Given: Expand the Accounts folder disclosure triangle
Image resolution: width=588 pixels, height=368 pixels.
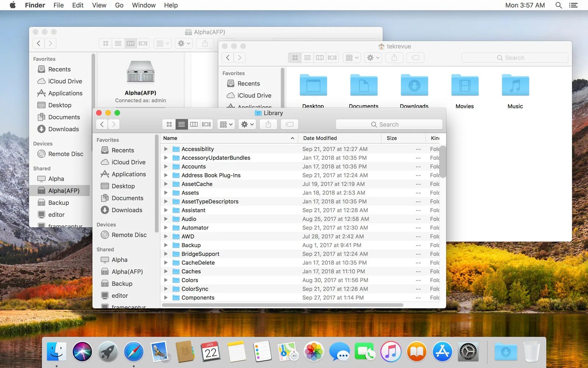Looking at the screenshot, I should tap(166, 166).
